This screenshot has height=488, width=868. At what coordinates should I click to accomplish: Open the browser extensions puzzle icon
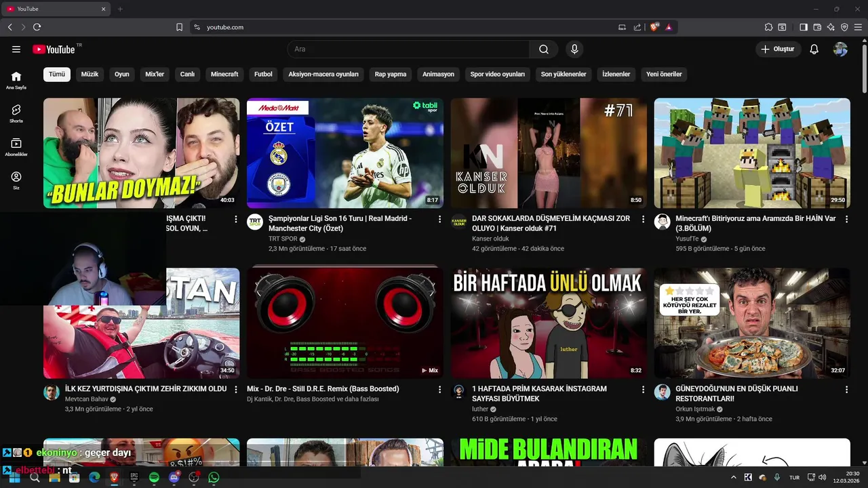(x=768, y=27)
